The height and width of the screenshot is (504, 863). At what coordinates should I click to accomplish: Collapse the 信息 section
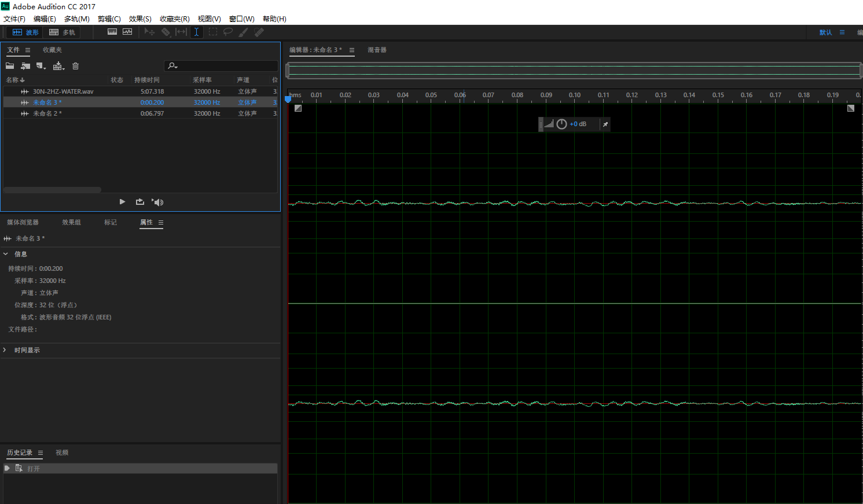[x=6, y=254]
